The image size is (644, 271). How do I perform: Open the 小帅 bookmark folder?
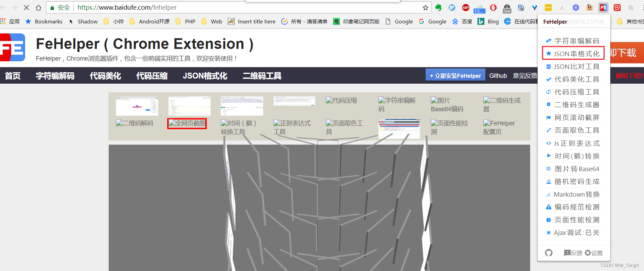coord(114,21)
